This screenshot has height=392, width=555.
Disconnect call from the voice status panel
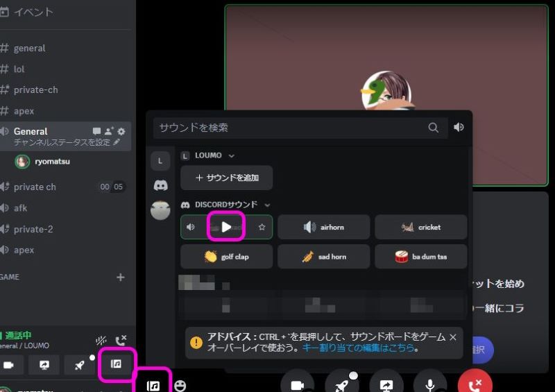[121, 340]
